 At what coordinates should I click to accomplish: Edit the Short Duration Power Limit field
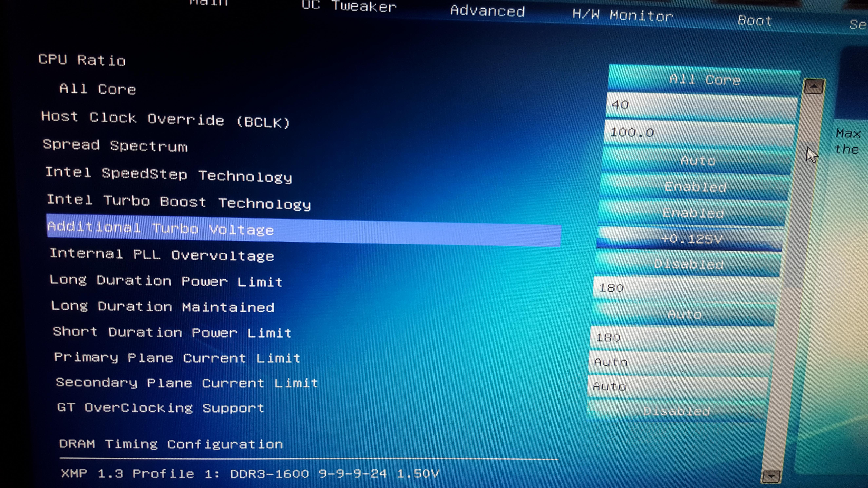tap(682, 338)
